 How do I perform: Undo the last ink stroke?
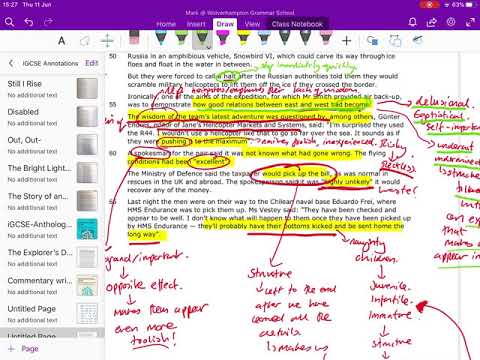coord(29,22)
